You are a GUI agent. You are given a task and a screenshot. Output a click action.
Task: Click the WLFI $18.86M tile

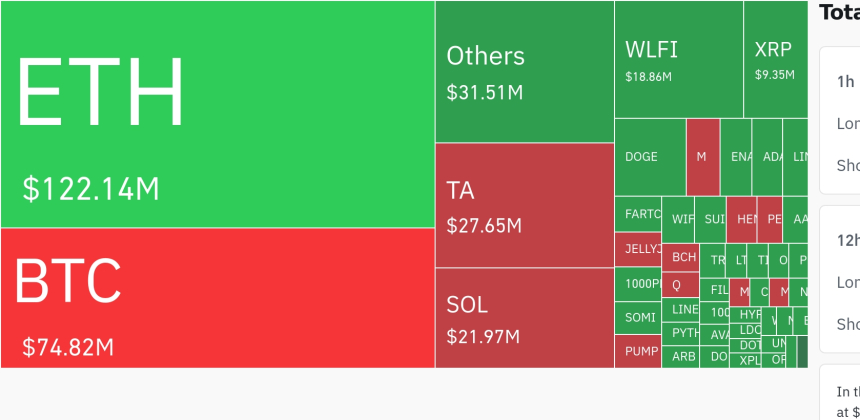click(678, 60)
